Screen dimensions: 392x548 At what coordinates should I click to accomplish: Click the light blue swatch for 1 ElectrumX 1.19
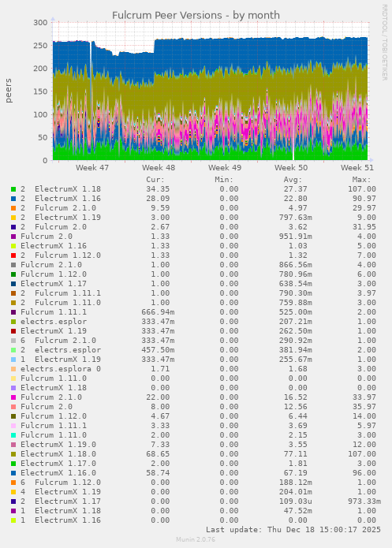tap(13, 360)
